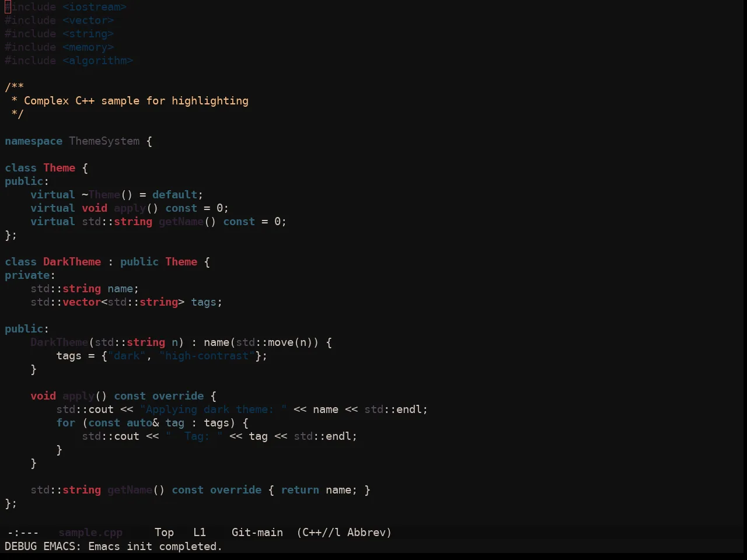The height and width of the screenshot is (560, 747).
Task: Click 'apply' in the 'void apply() const override' line
Action: click(x=78, y=396)
